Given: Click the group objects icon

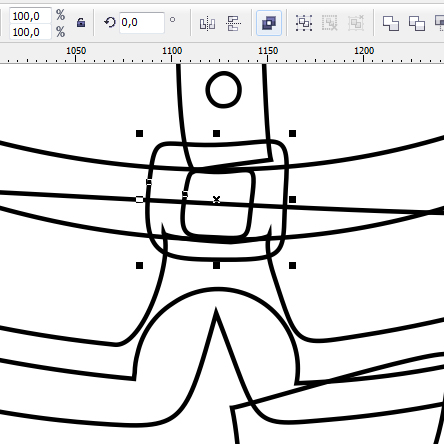Looking at the screenshot, I should (304, 23).
